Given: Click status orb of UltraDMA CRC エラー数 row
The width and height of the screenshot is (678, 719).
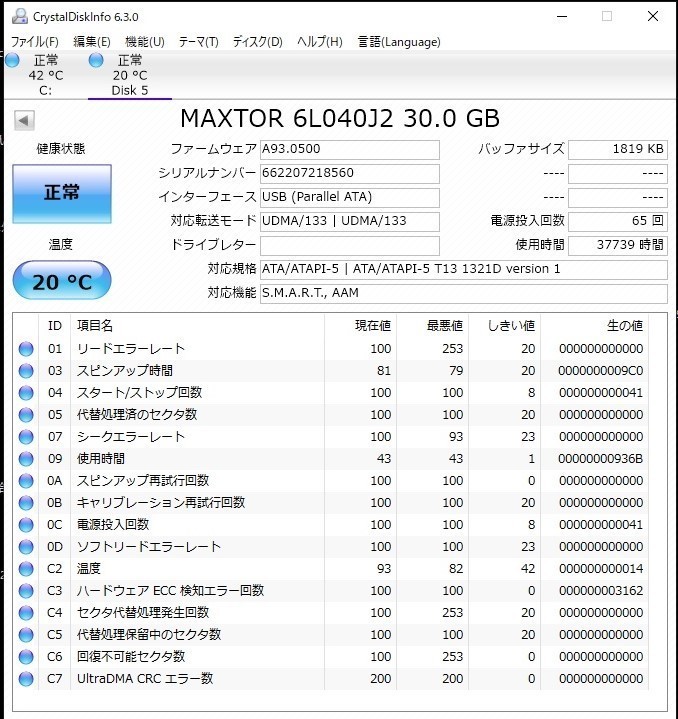Looking at the screenshot, I should click(26, 679).
